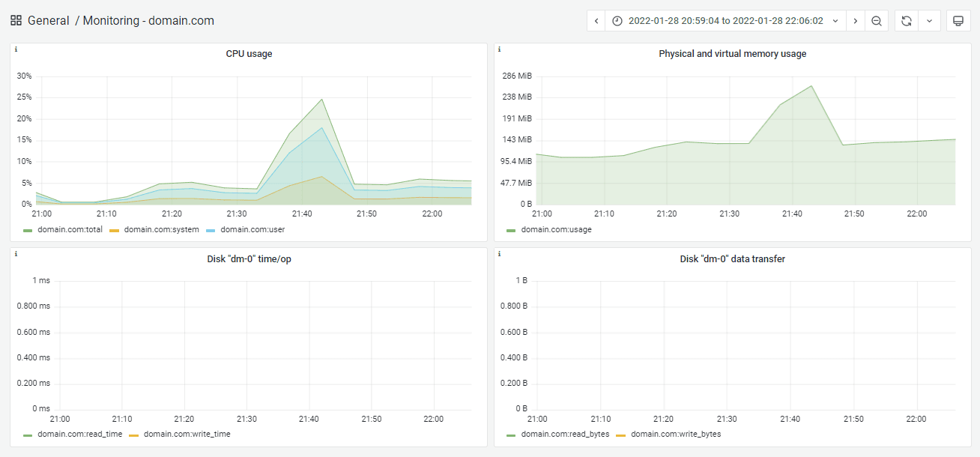Refresh the dashboard

(x=906, y=21)
